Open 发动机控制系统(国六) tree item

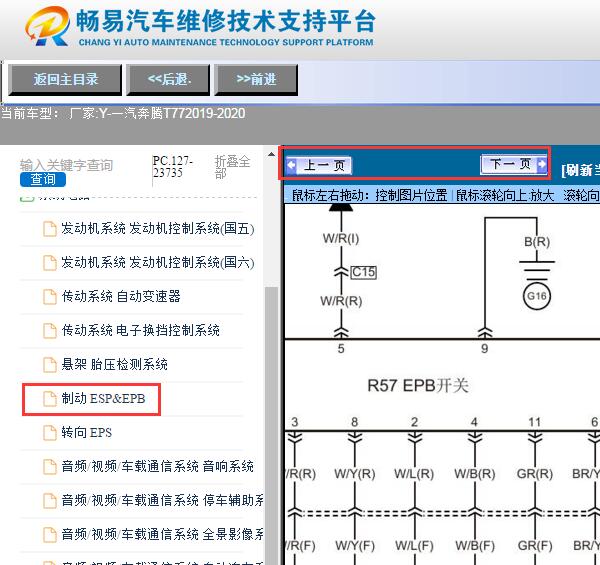coord(158,262)
